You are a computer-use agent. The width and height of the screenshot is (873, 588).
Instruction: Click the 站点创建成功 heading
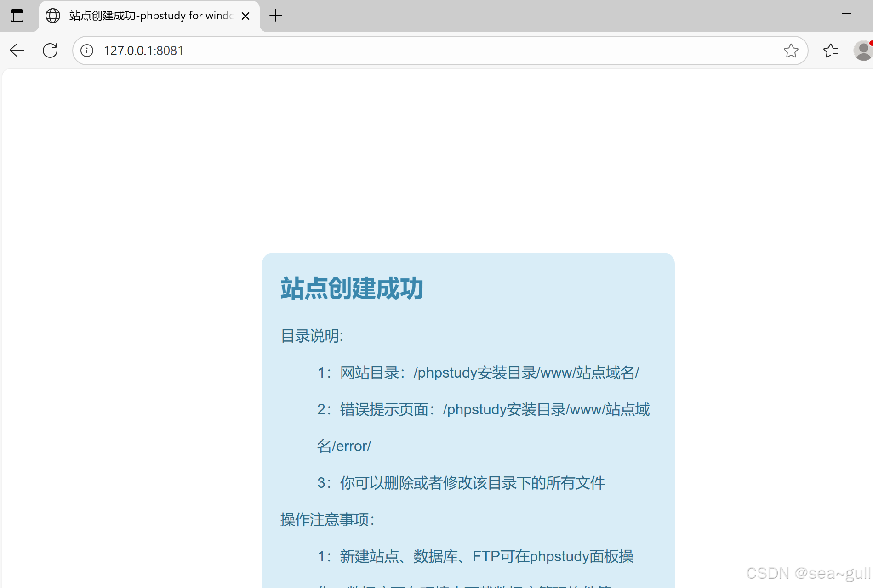(x=352, y=288)
